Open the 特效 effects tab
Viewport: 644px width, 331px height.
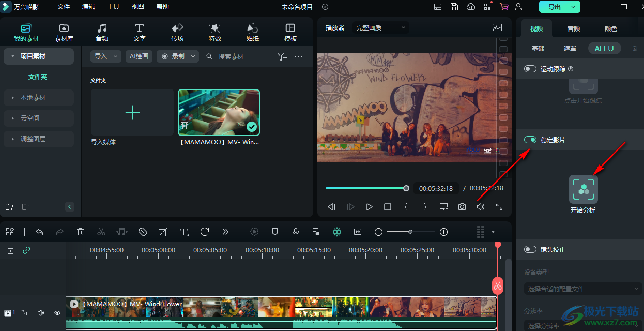click(215, 32)
